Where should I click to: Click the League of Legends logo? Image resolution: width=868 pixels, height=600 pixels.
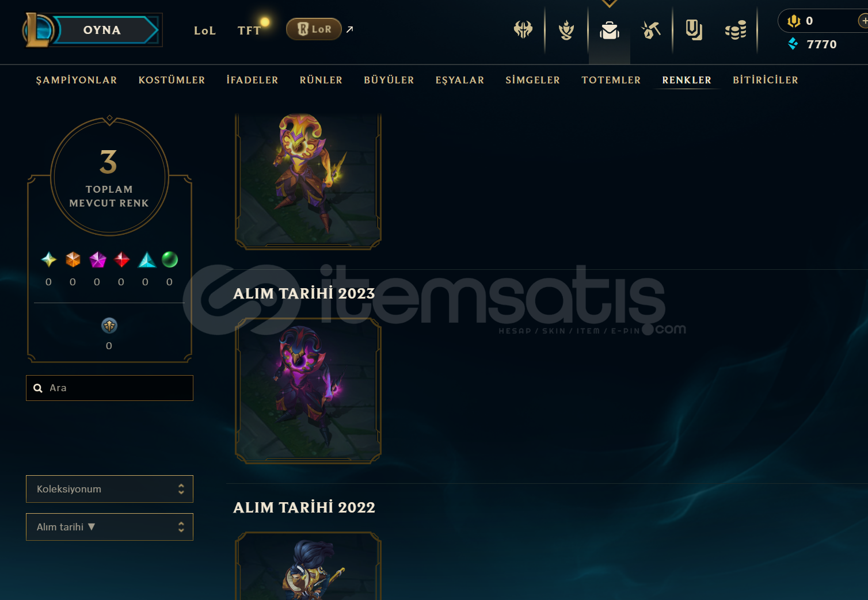coord(39,30)
